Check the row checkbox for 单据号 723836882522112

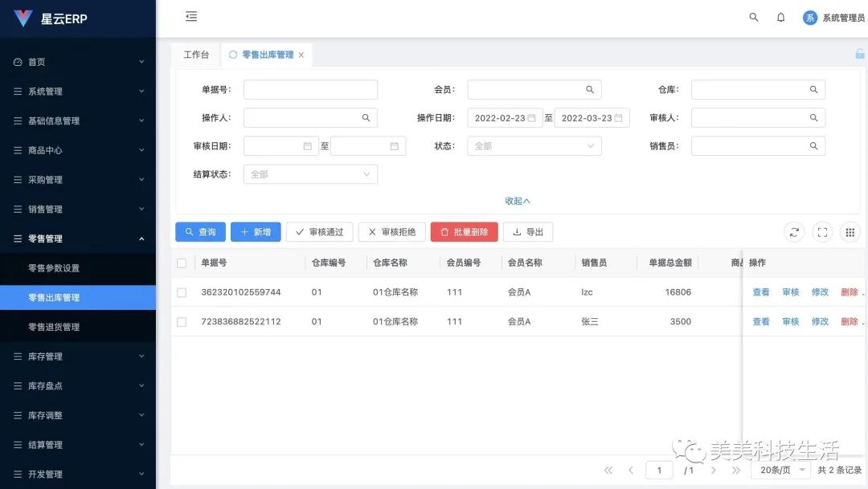(181, 321)
